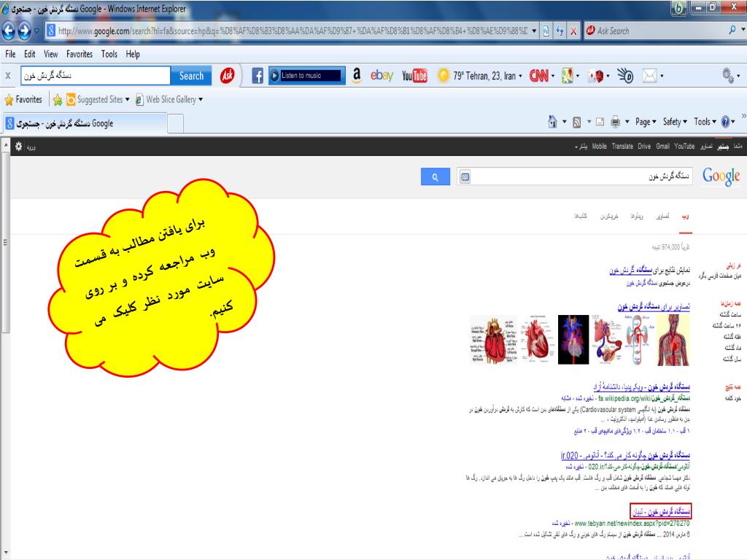
Task: Open the View menu
Action: coord(50,54)
